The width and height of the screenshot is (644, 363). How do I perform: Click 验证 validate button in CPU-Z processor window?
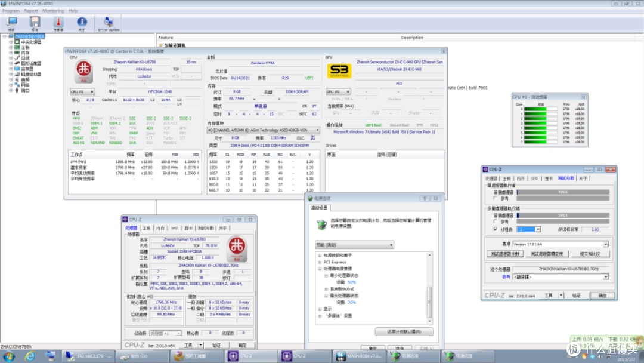(x=216, y=345)
